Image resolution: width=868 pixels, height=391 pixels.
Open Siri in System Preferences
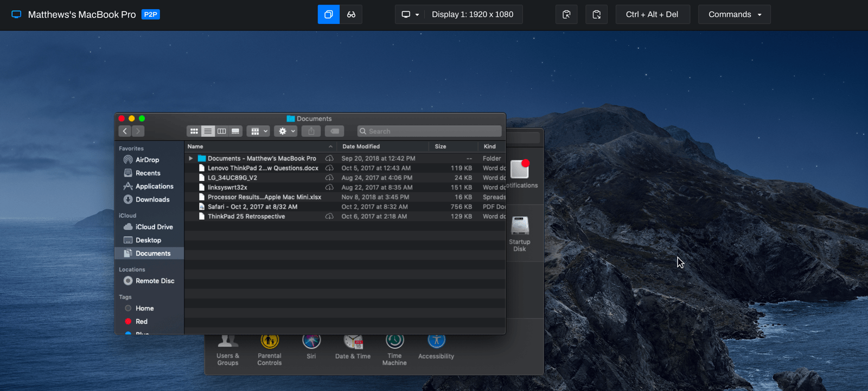click(311, 347)
